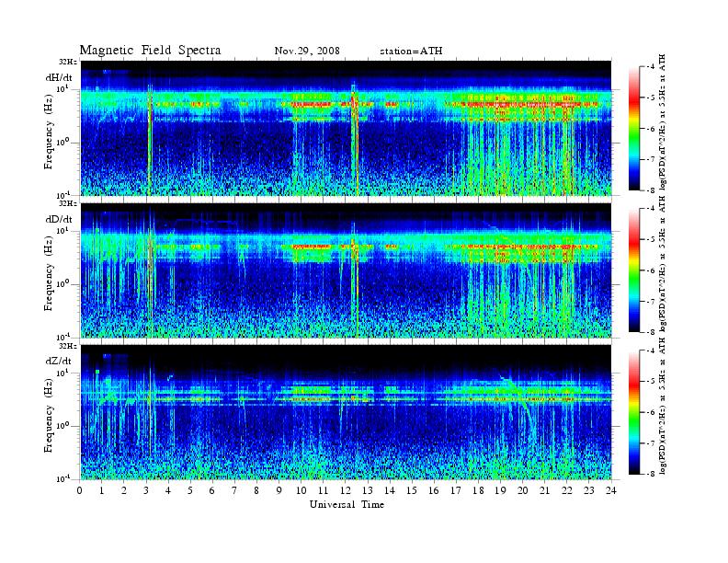The height and width of the screenshot is (563, 728).
Task: Click the "-6" value on the dD/dt color scale
Action: pyautogui.click(x=651, y=270)
